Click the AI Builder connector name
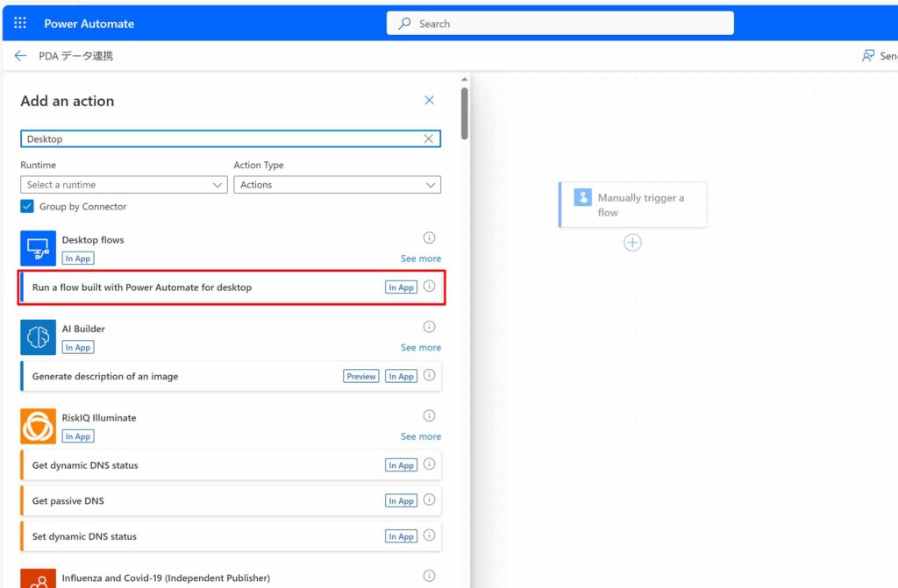Screen dimensions: 898x588 tap(83, 329)
